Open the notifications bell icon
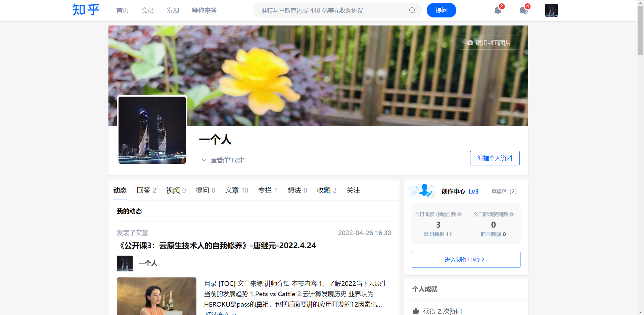Image resolution: width=644 pixels, height=315 pixels. 498,10
